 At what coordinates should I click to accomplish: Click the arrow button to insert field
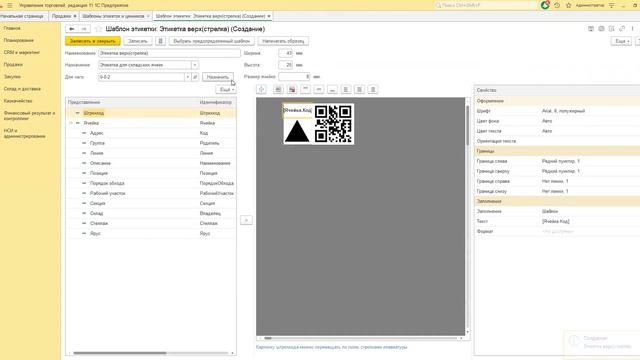coord(246,220)
